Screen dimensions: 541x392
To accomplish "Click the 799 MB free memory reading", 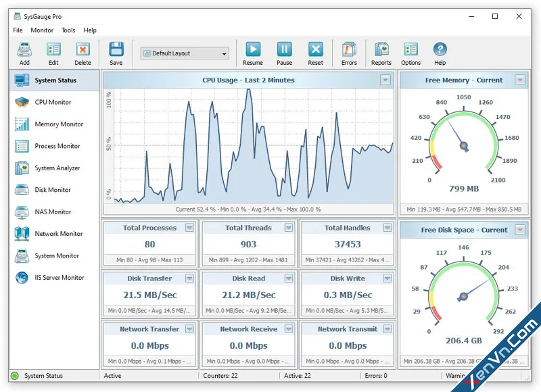I will tap(464, 189).
